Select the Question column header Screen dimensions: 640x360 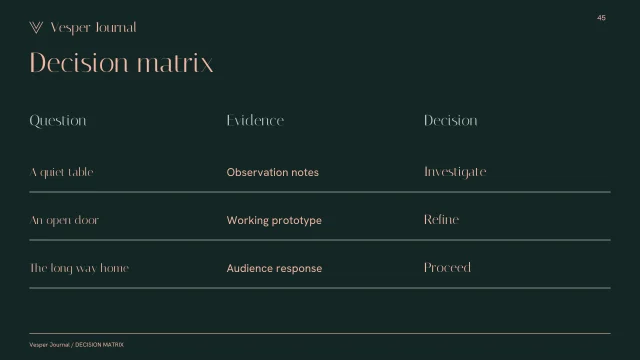(58, 121)
